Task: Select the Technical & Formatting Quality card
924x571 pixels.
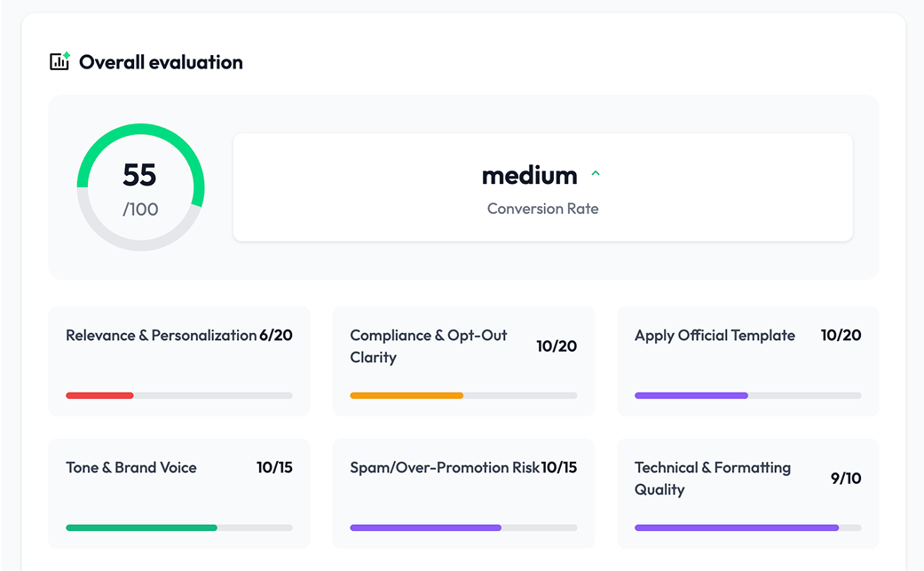Action: pyautogui.click(x=747, y=493)
